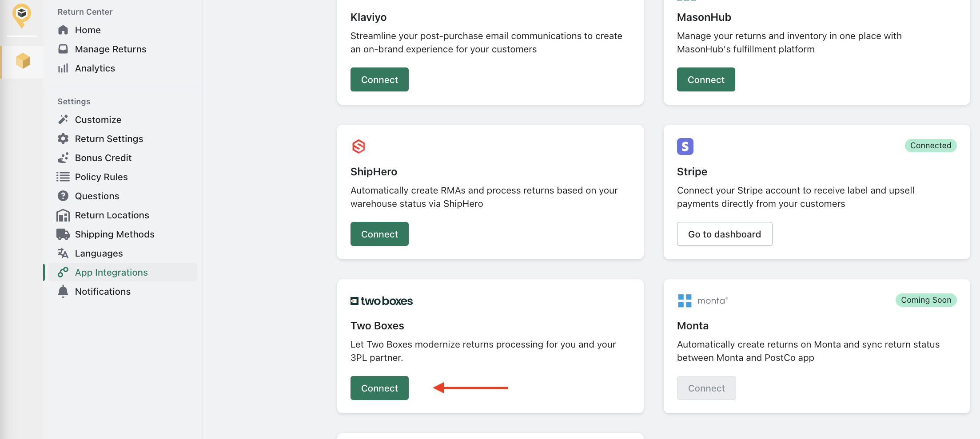Screen dimensions: 980x439
Task: Click the PostCo logo icon
Action: click(x=21, y=16)
